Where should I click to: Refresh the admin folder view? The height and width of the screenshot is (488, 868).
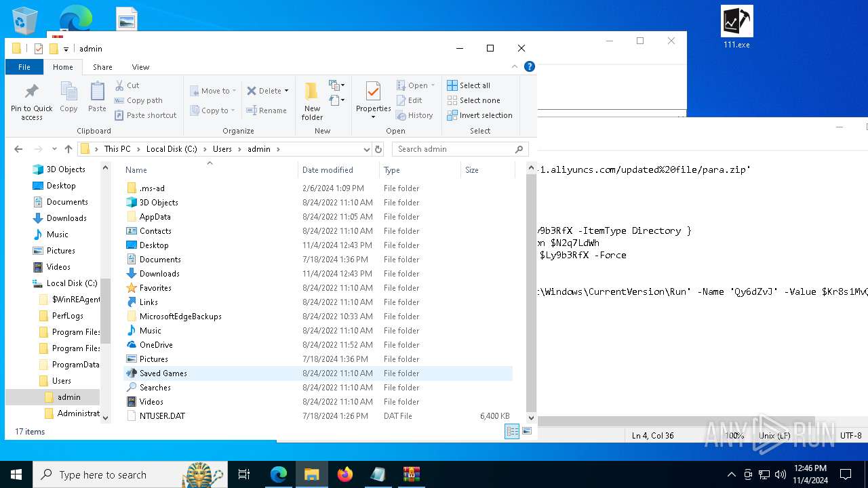(378, 149)
